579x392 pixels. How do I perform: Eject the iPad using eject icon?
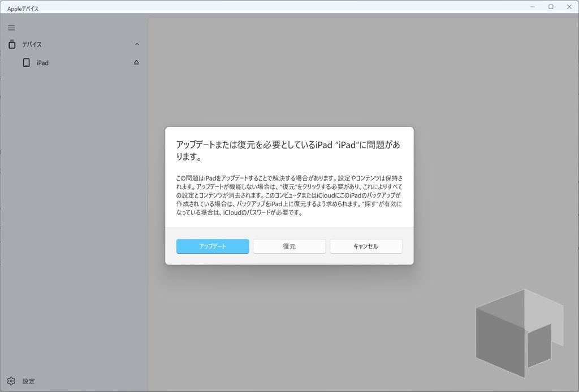point(136,63)
